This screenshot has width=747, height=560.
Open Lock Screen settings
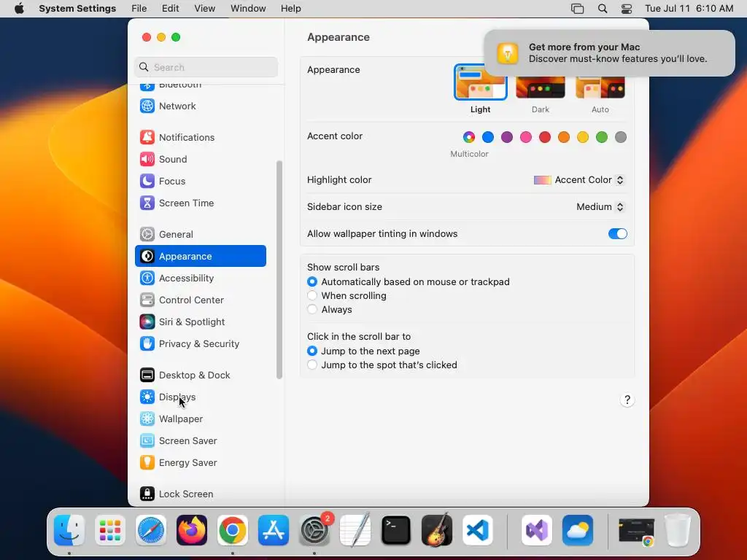[x=201, y=494]
